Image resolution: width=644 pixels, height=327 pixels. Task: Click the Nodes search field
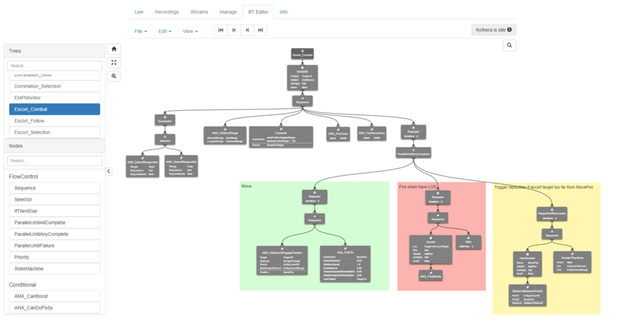pyautogui.click(x=55, y=161)
